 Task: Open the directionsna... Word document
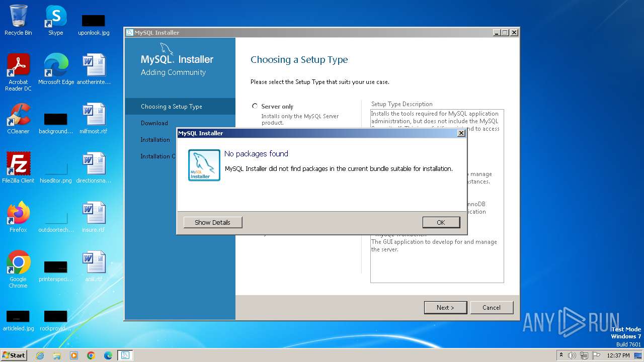tap(94, 167)
